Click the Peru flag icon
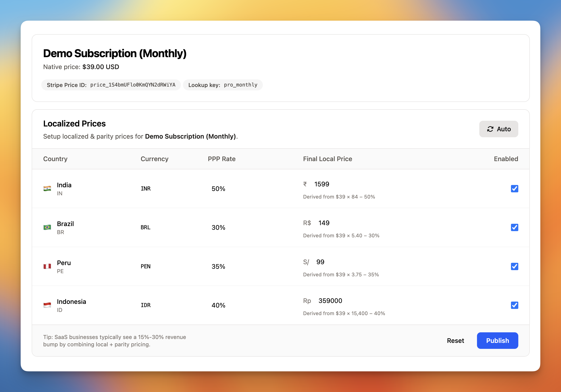This screenshot has height=392, width=561. (47, 266)
